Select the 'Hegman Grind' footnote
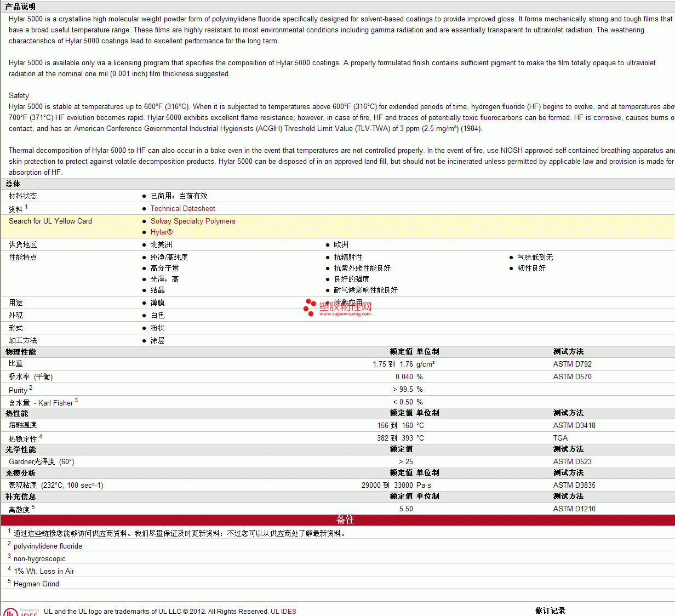 36,584
